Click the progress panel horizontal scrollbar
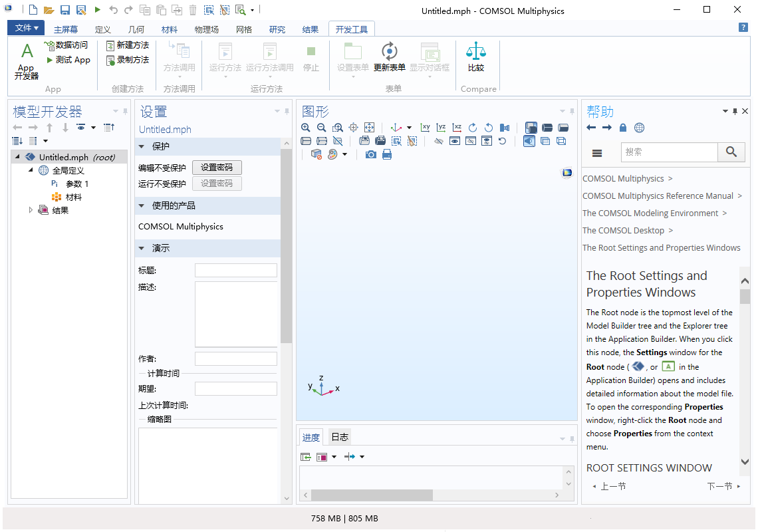Image resolution: width=758 pixels, height=532 pixels. pos(371,495)
